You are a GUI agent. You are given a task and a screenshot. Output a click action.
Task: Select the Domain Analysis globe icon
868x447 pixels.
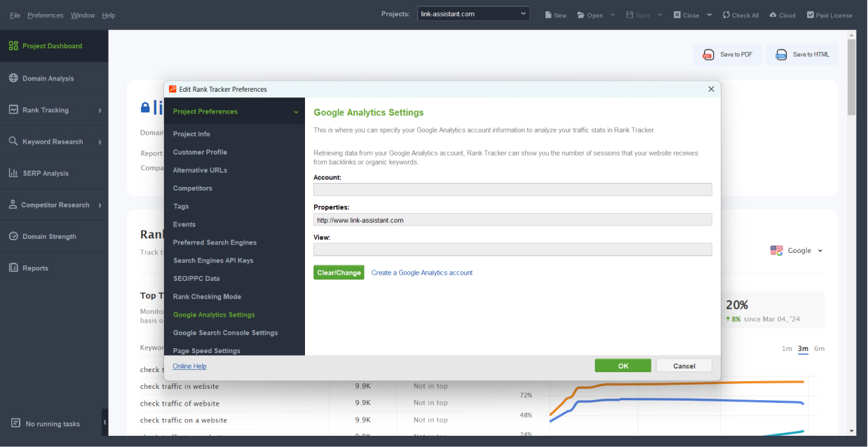point(13,78)
